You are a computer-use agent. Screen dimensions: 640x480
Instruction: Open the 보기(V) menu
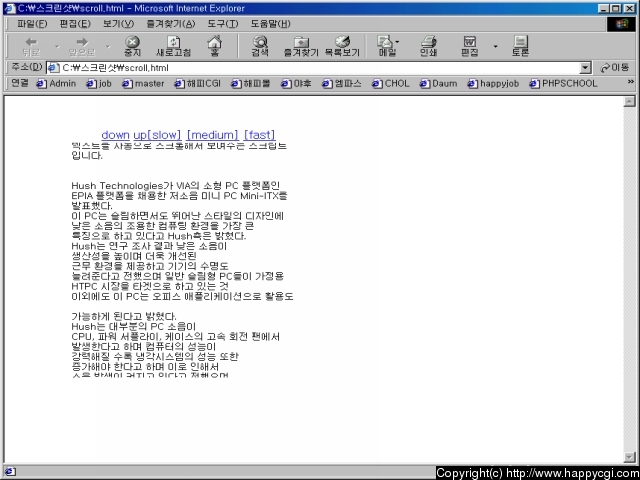[118, 24]
